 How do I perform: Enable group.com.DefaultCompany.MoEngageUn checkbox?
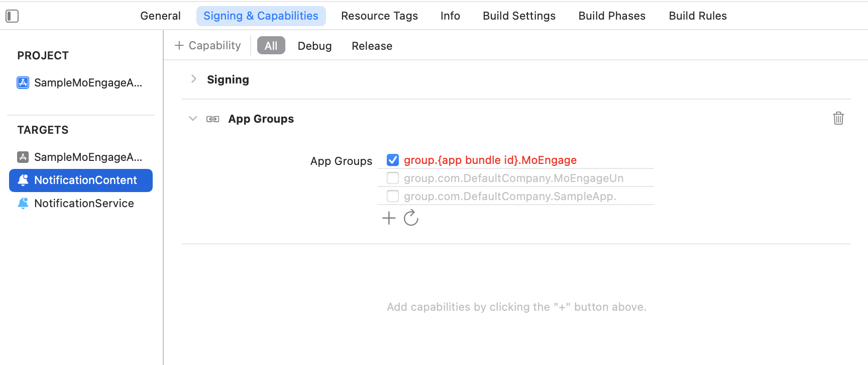393,178
